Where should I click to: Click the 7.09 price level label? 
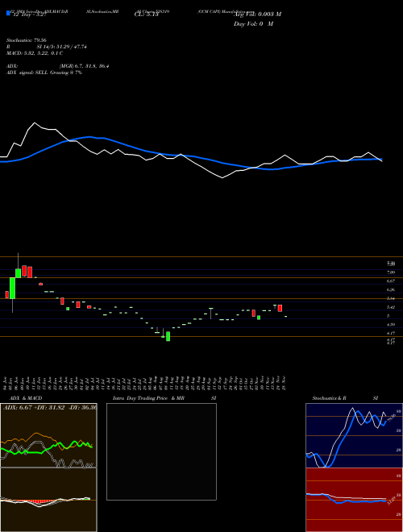point(390,272)
